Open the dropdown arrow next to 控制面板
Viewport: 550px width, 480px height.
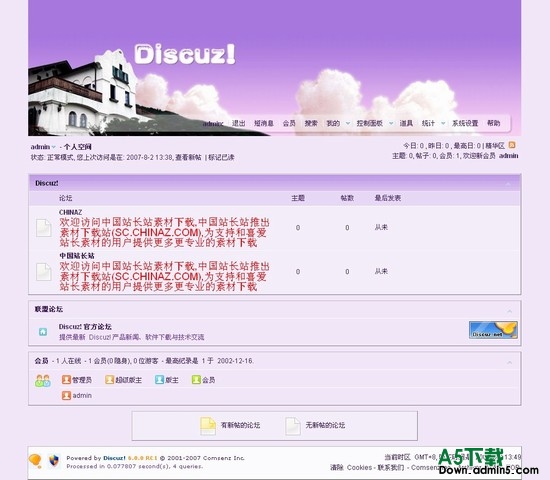click(391, 123)
